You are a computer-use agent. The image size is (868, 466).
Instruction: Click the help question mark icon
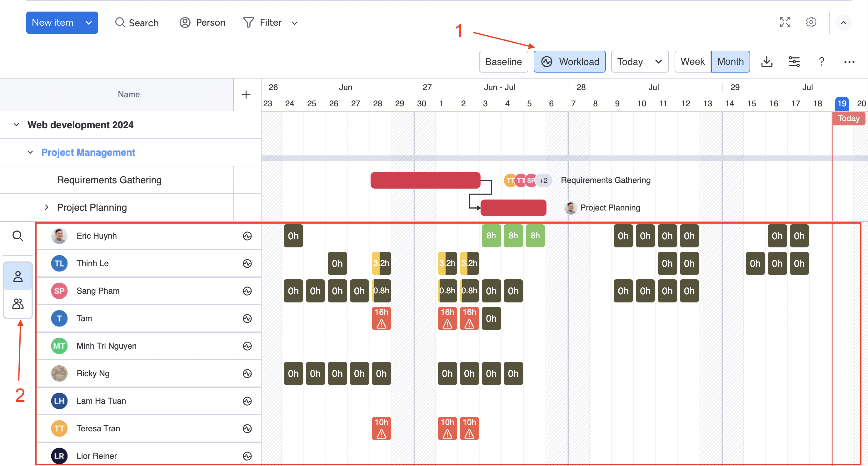coord(821,62)
